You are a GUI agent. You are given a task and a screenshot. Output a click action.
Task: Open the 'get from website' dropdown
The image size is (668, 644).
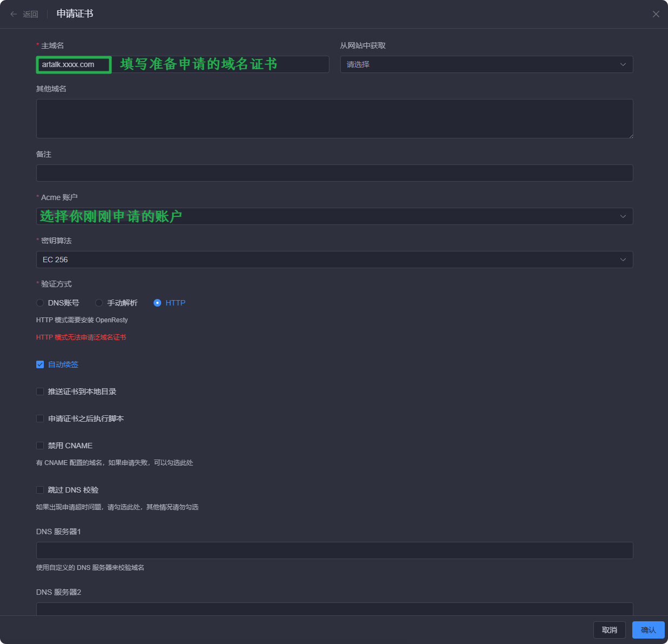point(486,64)
